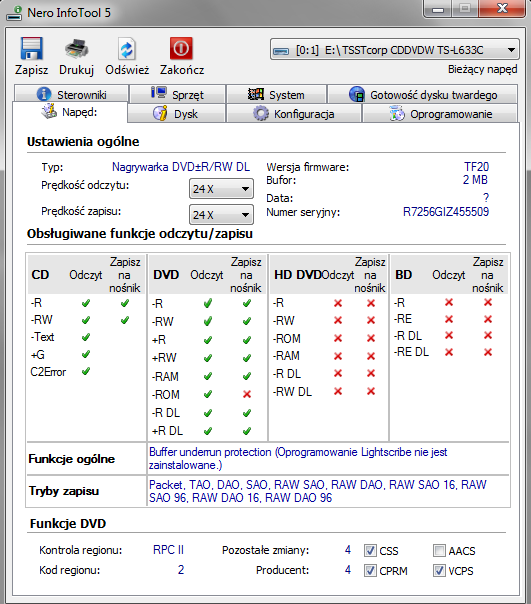The width and height of the screenshot is (531, 604).
Task: Click the Sprzęt tab computer icon
Action: pyautogui.click(x=158, y=93)
